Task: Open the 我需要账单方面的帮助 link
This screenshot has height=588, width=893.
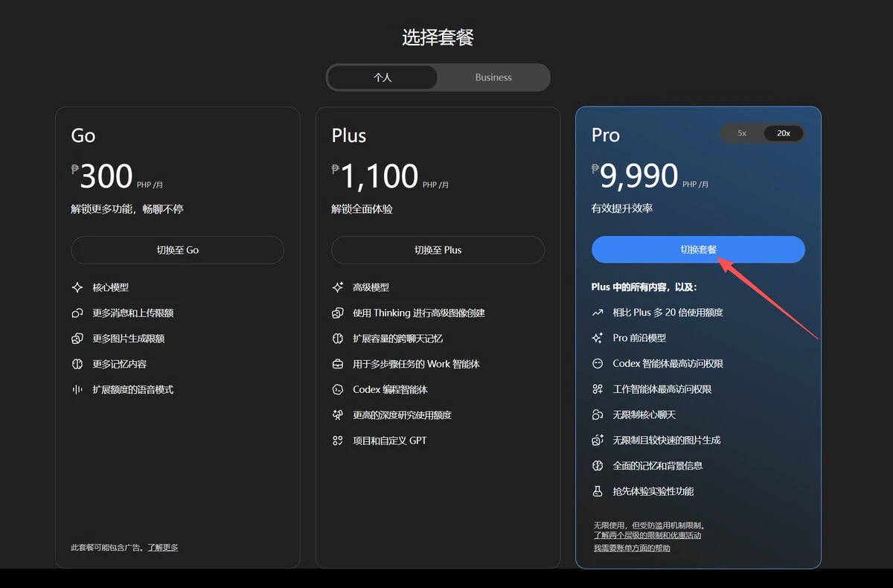Action: pos(632,548)
